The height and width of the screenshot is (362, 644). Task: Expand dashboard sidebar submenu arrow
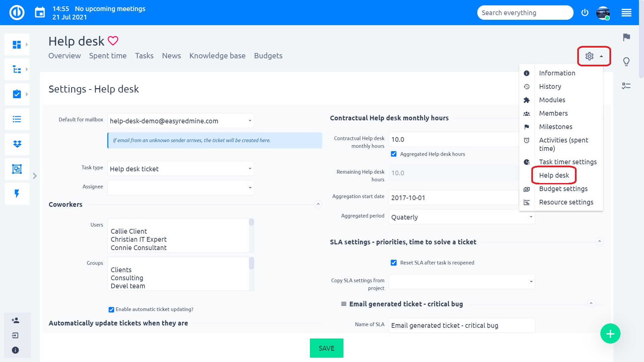click(x=27, y=45)
